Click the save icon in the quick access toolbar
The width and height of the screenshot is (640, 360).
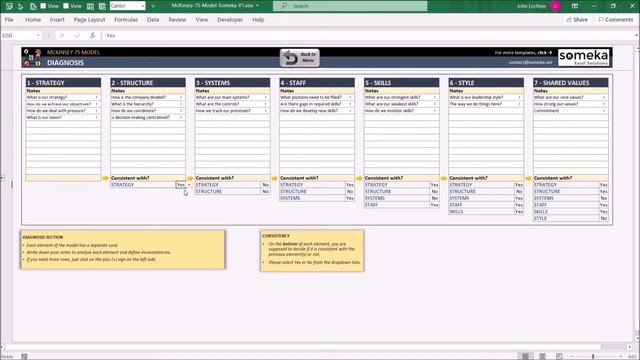pyautogui.click(x=9, y=6)
